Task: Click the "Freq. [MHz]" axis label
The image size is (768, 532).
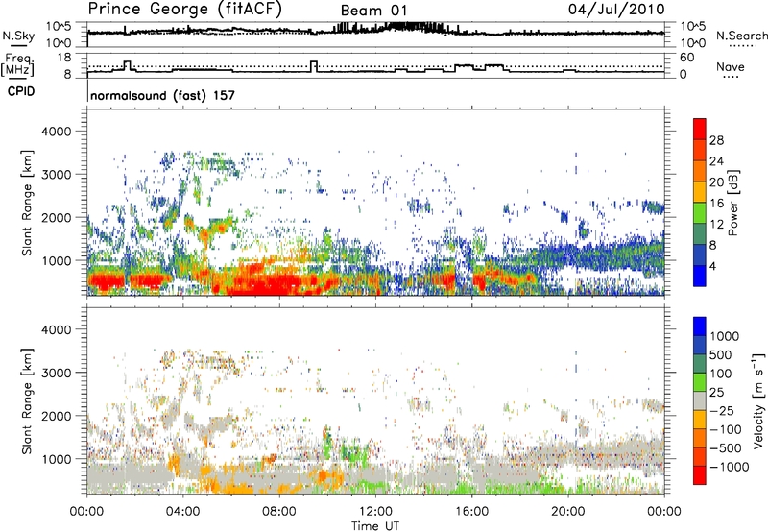Action: tap(17, 64)
